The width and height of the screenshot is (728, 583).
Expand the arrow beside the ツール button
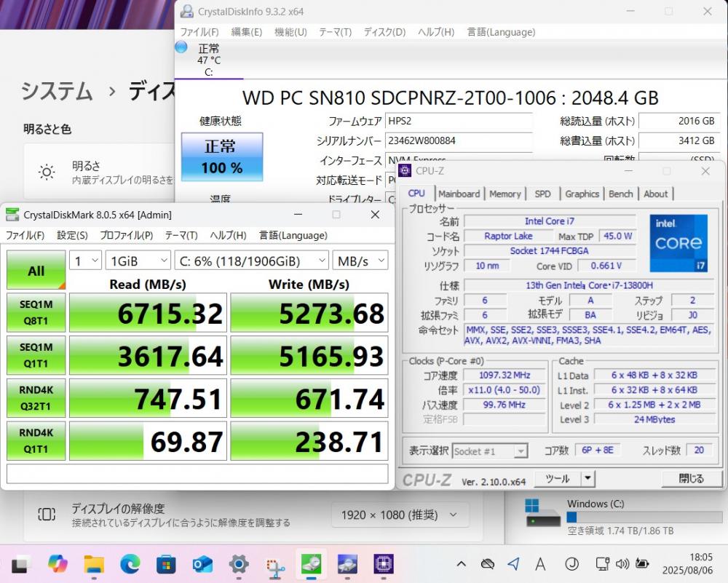pos(587,478)
